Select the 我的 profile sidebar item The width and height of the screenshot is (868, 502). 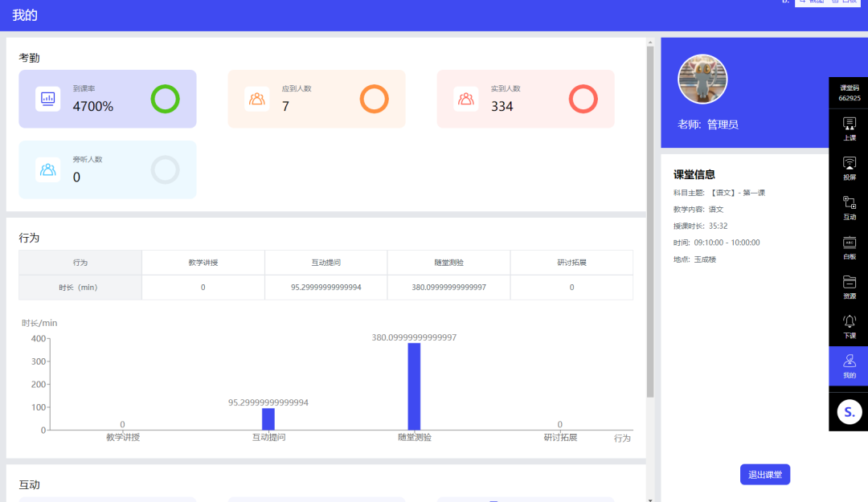click(x=849, y=365)
